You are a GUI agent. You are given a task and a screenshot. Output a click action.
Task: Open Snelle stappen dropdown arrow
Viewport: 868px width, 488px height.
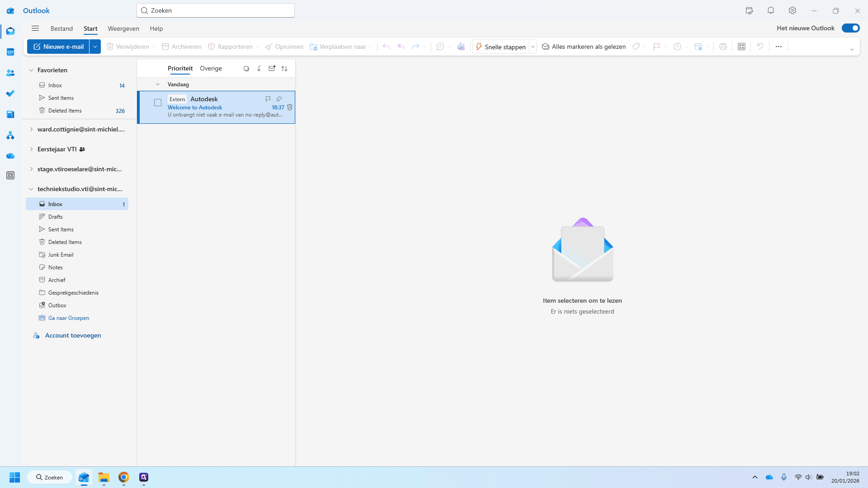533,47
